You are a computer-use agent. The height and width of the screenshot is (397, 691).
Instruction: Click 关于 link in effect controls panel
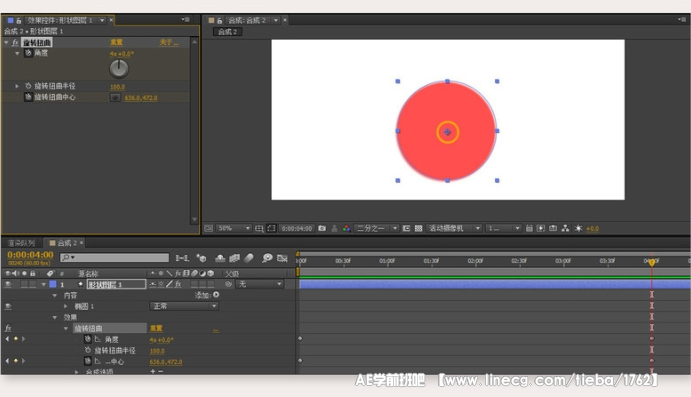[x=169, y=42]
